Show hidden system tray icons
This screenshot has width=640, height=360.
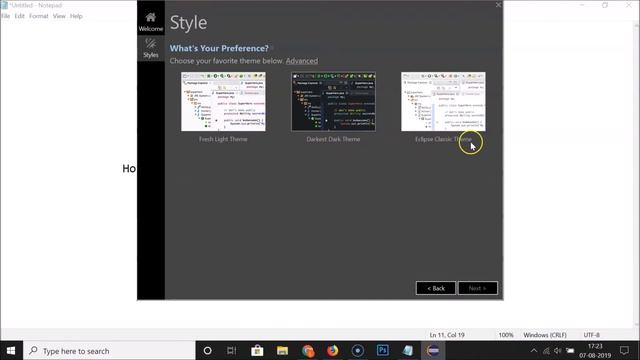[x=534, y=351]
